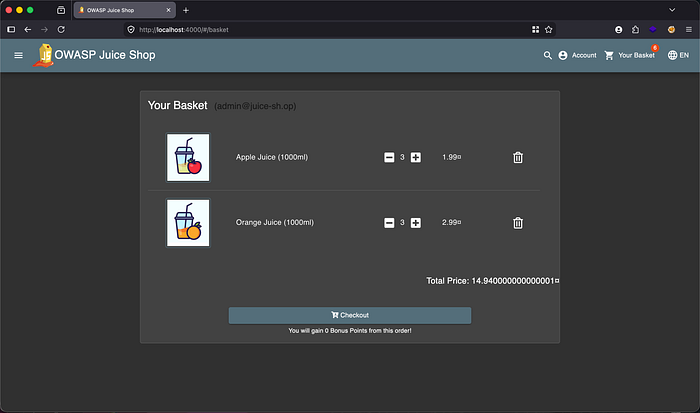The width and height of the screenshot is (700, 413).
Task: Click the orange extension icon in toolbar
Action: pyautogui.click(x=671, y=29)
